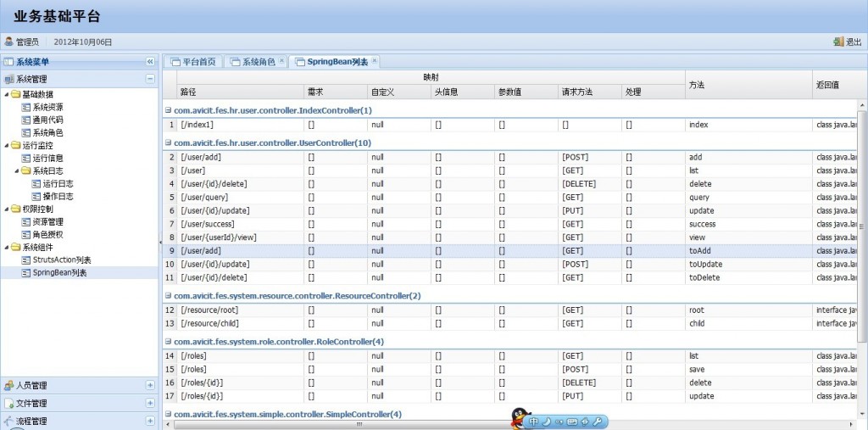Close the 系统角色 tab

[x=281, y=61]
